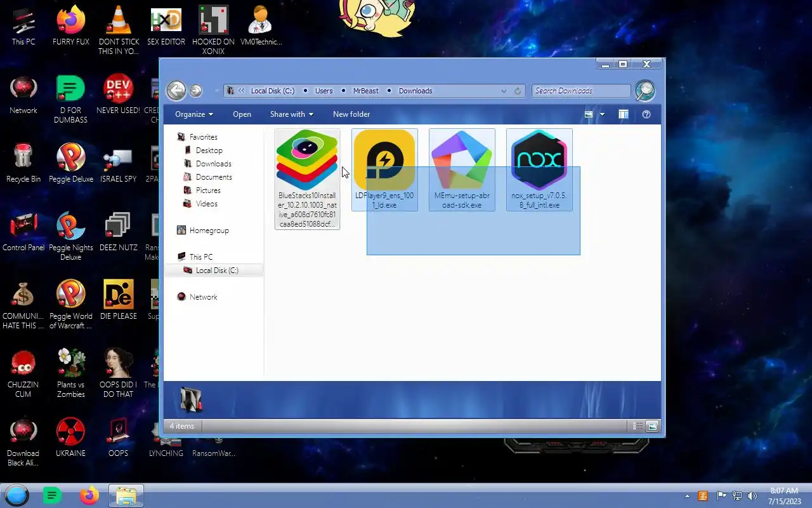812x508 pixels.
Task: Expand the hidden breadcrumb chevron in address bar
Action: pyautogui.click(x=241, y=91)
